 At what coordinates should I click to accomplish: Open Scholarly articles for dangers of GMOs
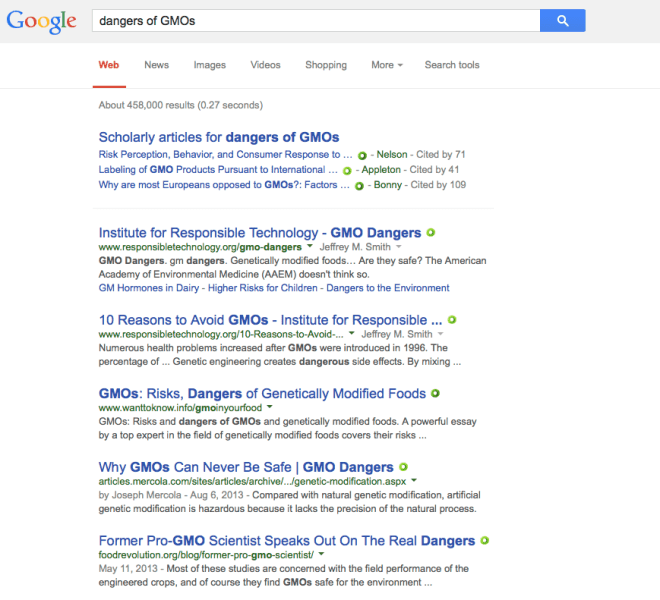(219, 137)
